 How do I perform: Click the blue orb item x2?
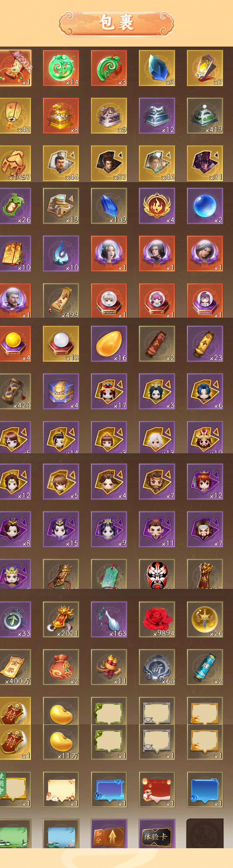[205, 206]
